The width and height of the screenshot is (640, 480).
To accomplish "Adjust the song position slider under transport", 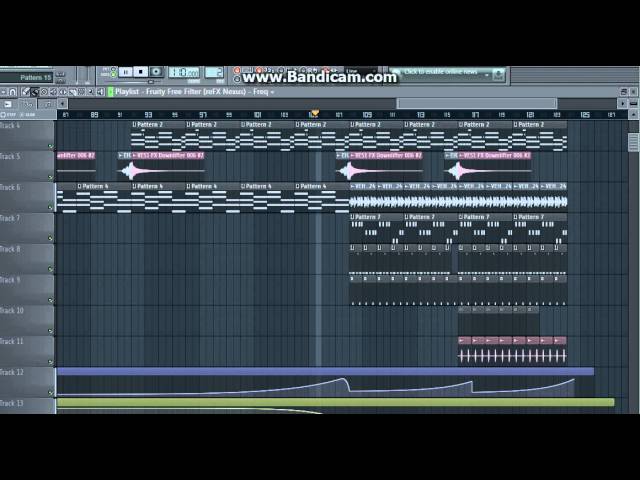I will coord(151,82).
